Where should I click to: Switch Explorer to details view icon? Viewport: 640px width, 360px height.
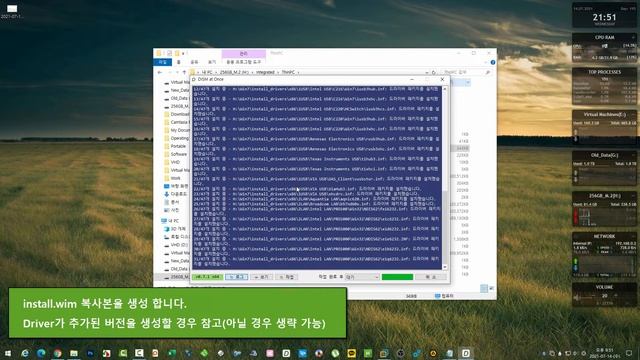pos(484,288)
